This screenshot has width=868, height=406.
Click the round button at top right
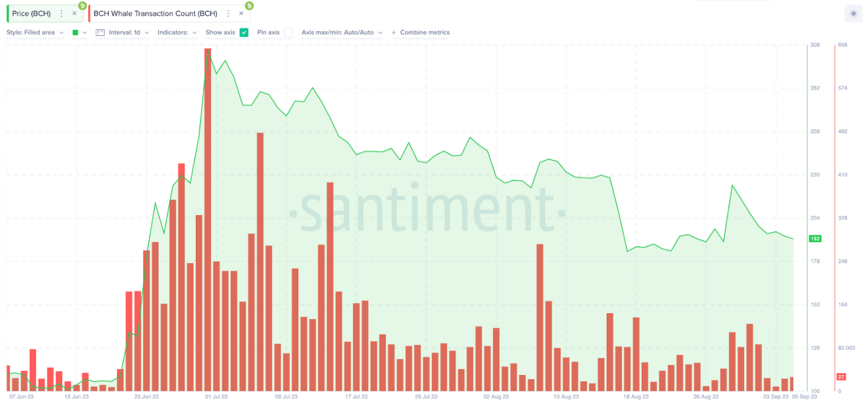[x=853, y=13]
